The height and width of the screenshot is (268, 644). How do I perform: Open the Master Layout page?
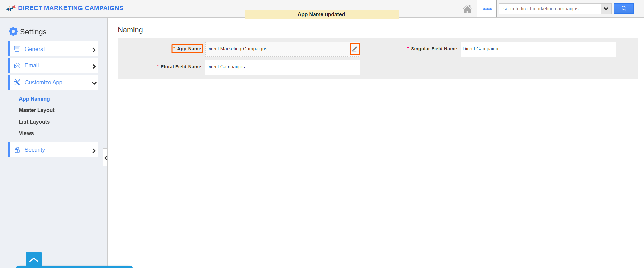(x=37, y=110)
